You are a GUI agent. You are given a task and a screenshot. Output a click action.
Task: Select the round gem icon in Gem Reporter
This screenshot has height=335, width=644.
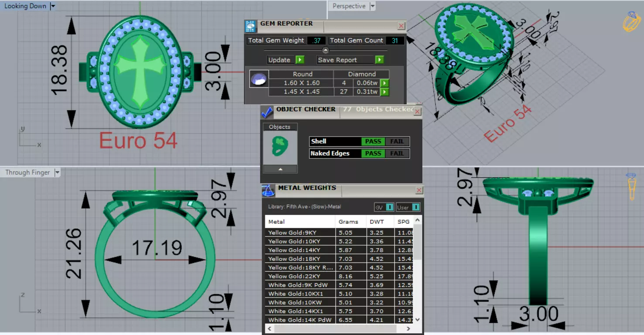pyautogui.click(x=259, y=79)
